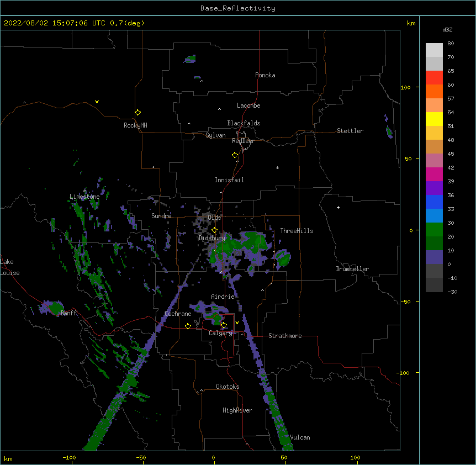Click the purple-blue 10 dBZ legend swatch
Screen dimensions: 476x465
(x=434, y=257)
